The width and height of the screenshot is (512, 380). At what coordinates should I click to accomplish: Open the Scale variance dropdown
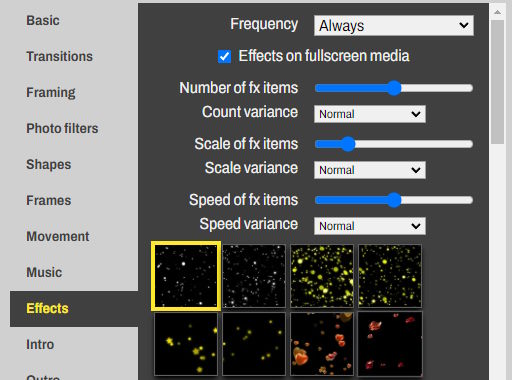370,170
